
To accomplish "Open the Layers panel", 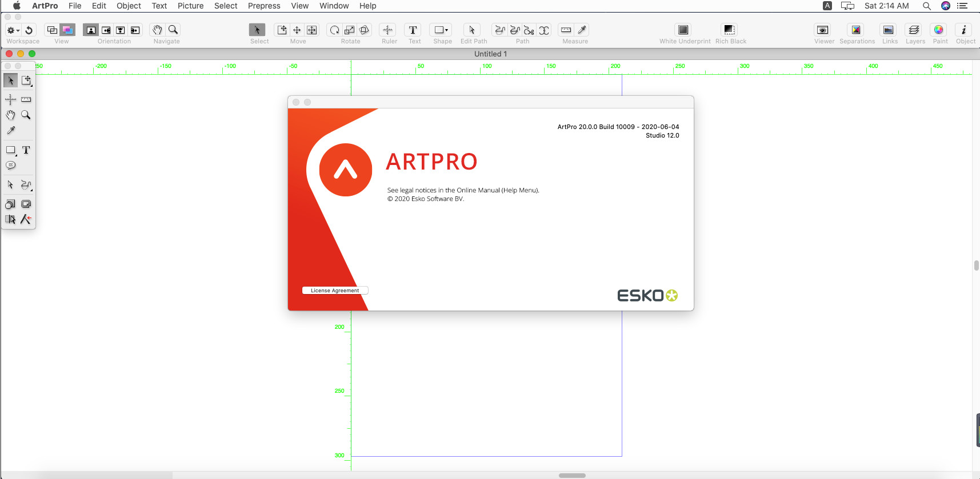I will click(914, 30).
